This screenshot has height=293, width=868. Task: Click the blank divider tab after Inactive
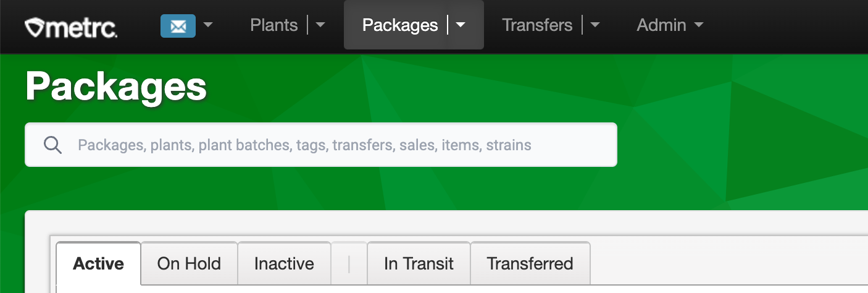click(349, 264)
